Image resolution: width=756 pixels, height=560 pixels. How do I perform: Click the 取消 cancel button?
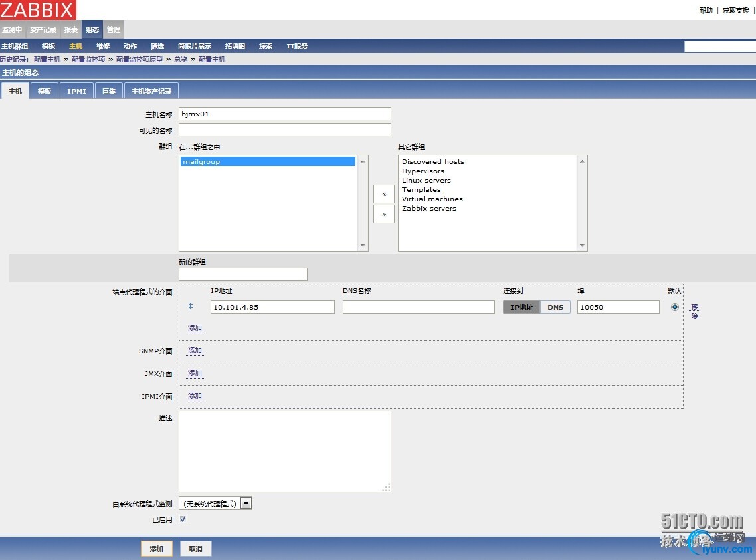(x=196, y=549)
